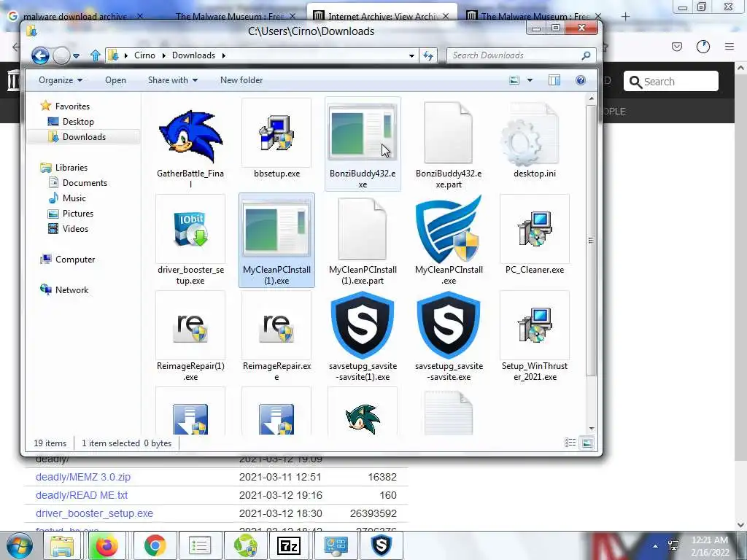Open driver_booster_setup.exe link in browser

tap(94, 513)
